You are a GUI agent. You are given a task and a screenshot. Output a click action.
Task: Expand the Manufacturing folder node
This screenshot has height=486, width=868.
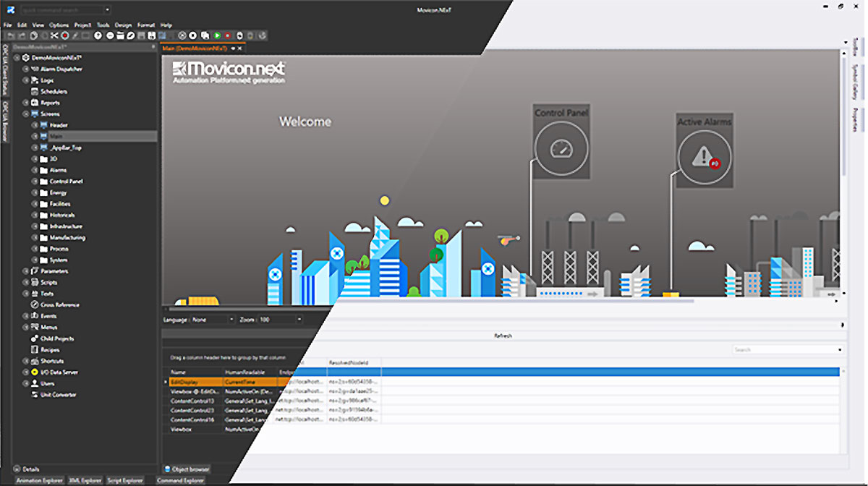point(35,237)
